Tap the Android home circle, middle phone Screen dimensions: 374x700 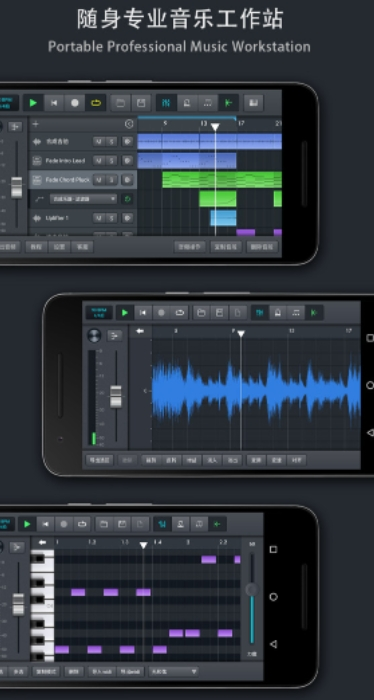[x=370, y=385]
